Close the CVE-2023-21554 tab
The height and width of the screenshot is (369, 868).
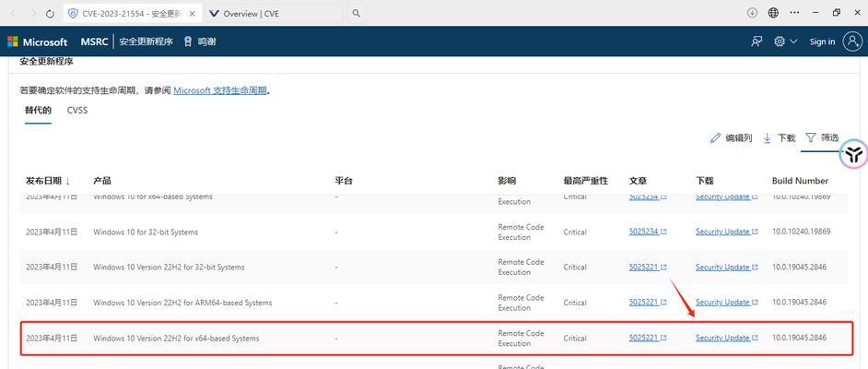[x=192, y=13]
